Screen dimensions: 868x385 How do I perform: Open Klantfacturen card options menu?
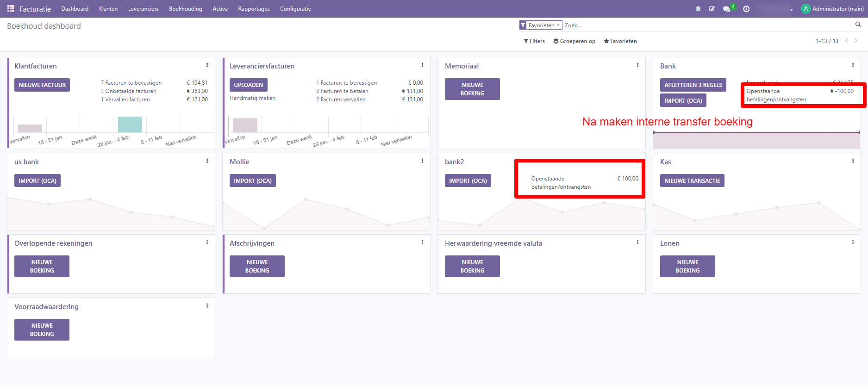[x=207, y=65]
